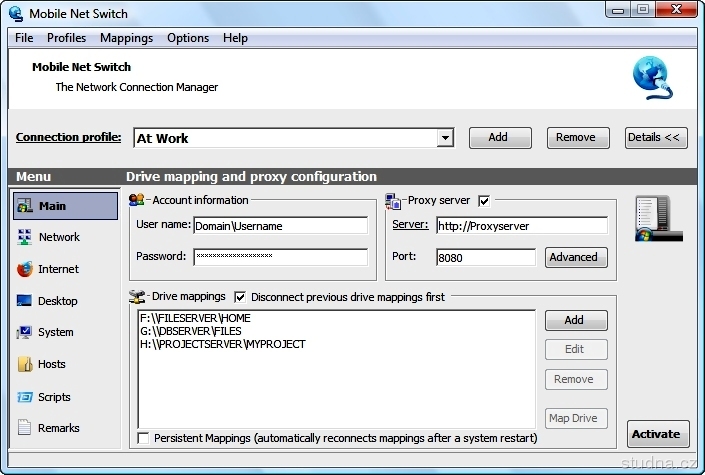Viewport: 705px width, 475px height.
Task: Select the F:\\FILESERVER\HOME mapping
Action: coord(195,318)
